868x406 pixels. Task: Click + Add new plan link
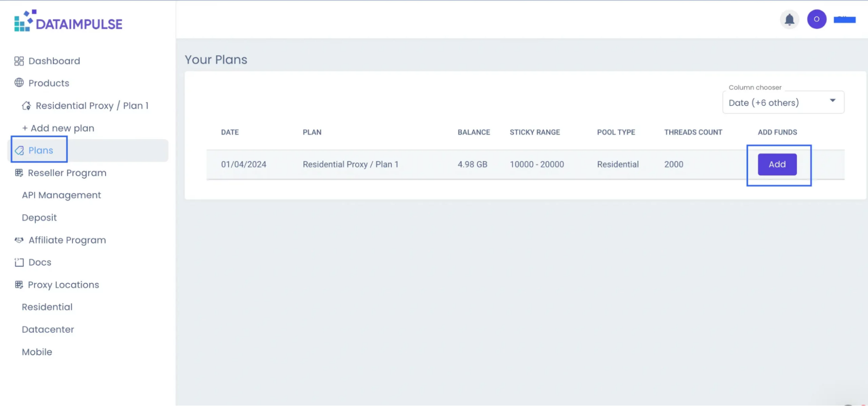58,128
